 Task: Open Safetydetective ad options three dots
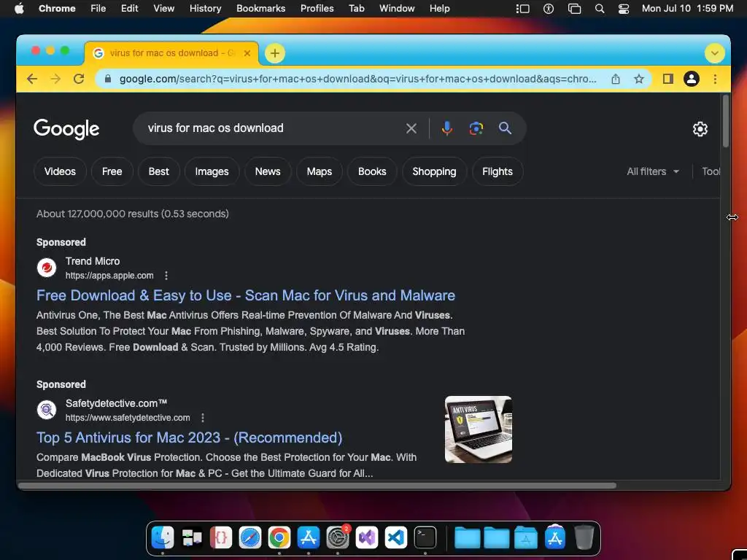[203, 418]
